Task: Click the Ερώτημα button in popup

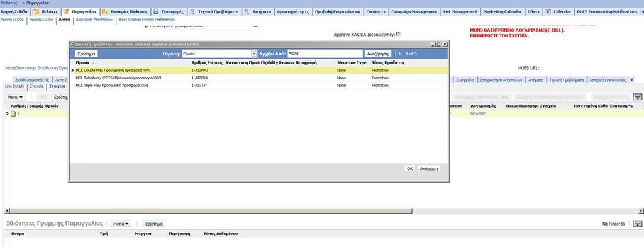Action: tap(86, 54)
